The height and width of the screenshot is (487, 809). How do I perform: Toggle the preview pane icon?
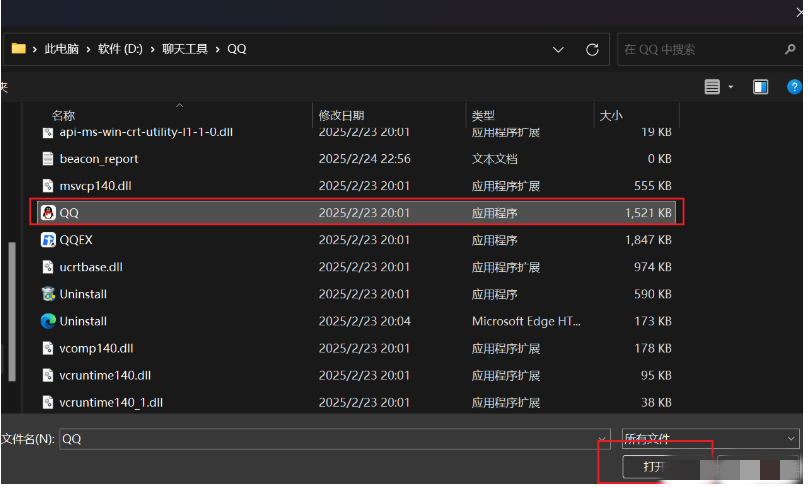coord(761,87)
